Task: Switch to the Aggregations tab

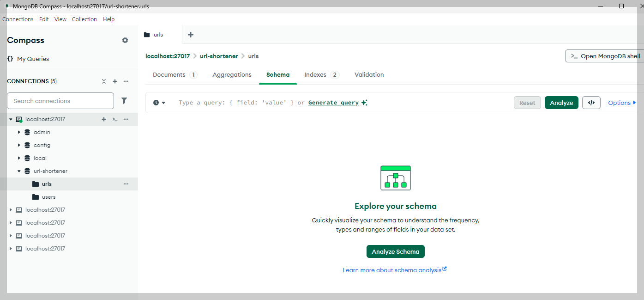Action: (x=232, y=75)
